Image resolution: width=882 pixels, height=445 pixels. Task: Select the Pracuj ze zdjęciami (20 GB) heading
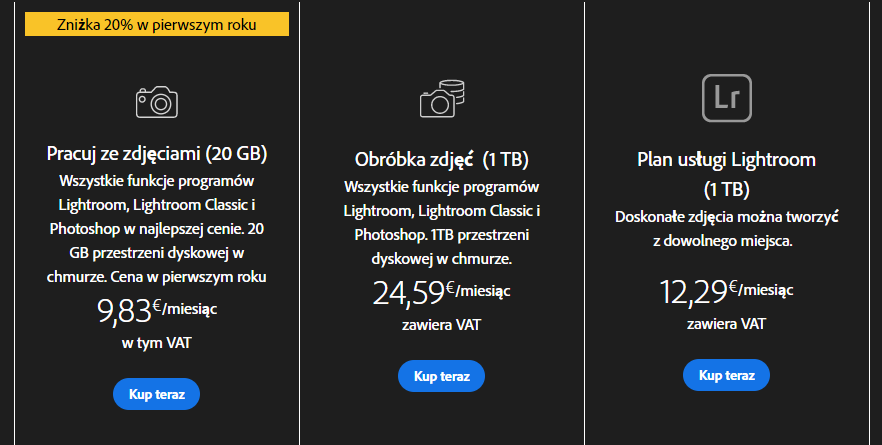pyautogui.click(x=157, y=154)
